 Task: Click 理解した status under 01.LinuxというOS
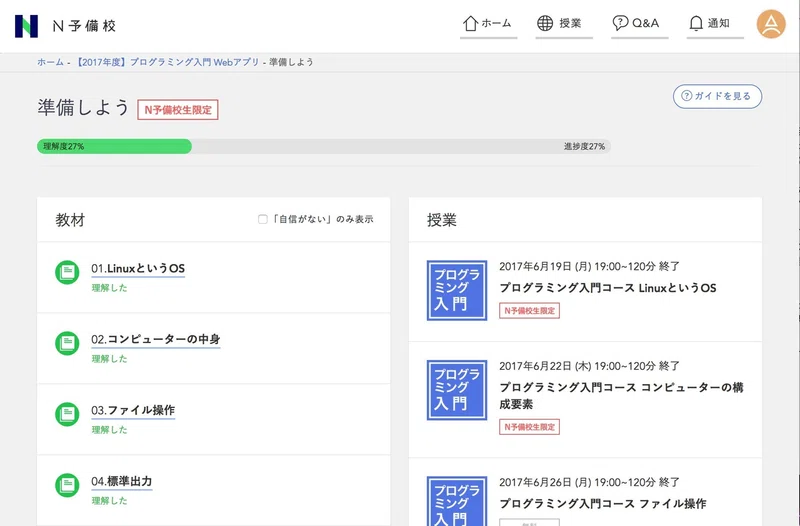point(109,288)
